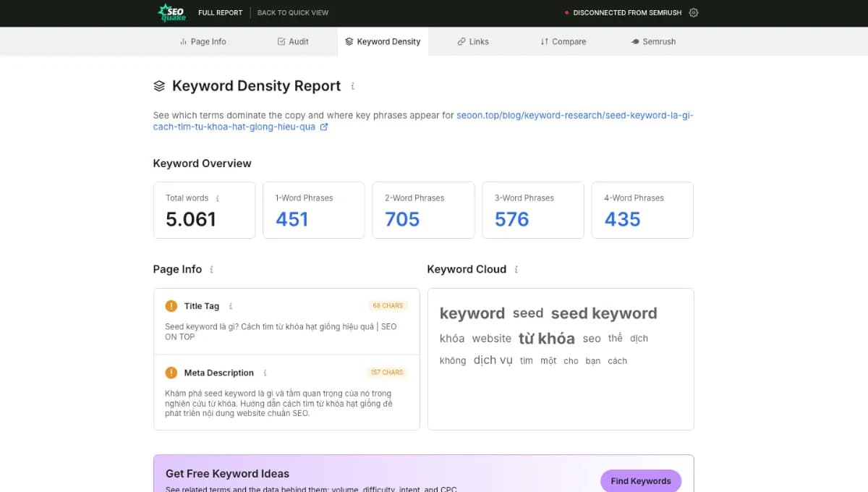This screenshot has height=492, width=868.
Task: Click 'seo' in the keyword cloud
Action: coord(592,339)
